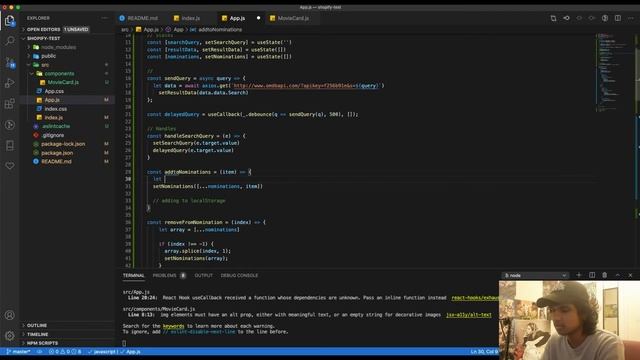Open index.css in the file tree
Screen dimensions: 640x360
click(56, 109)
